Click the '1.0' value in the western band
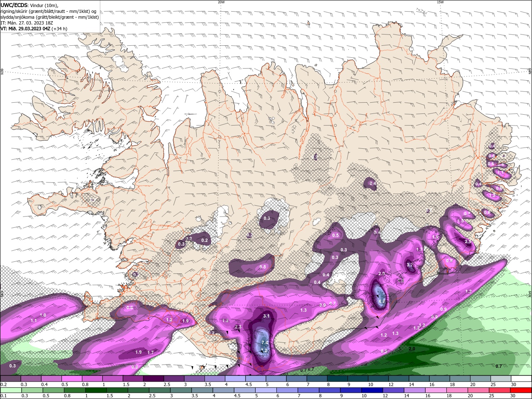Image resolution: width=532 pixels, height=399 pixels. tap(43, 315)
